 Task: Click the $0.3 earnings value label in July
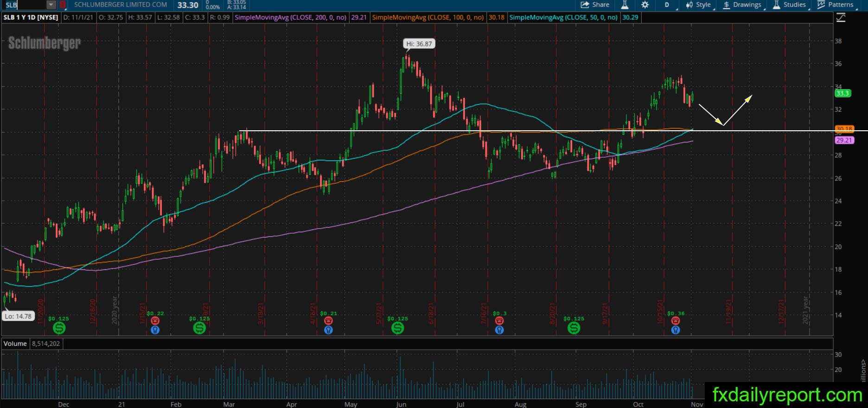click(499, 313)
